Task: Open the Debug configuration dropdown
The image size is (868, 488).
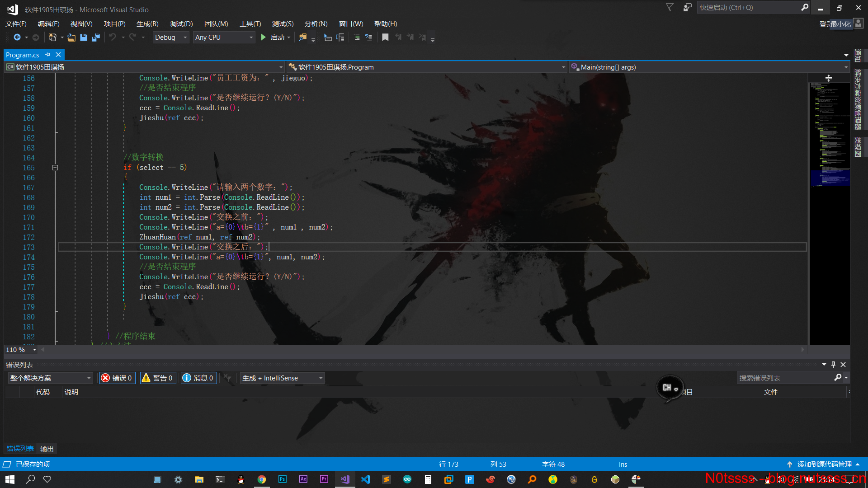Action: click(171, 38)
